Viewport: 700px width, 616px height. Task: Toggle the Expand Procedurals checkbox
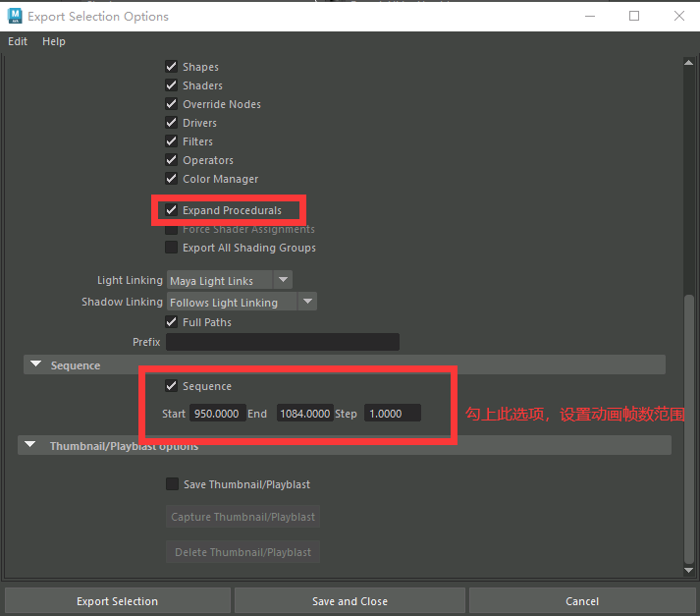pyautogui.click(x=172, y=210)
